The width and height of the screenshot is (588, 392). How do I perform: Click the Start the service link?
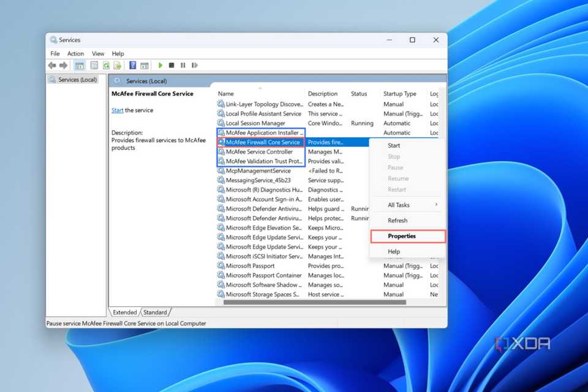(118, 110)
